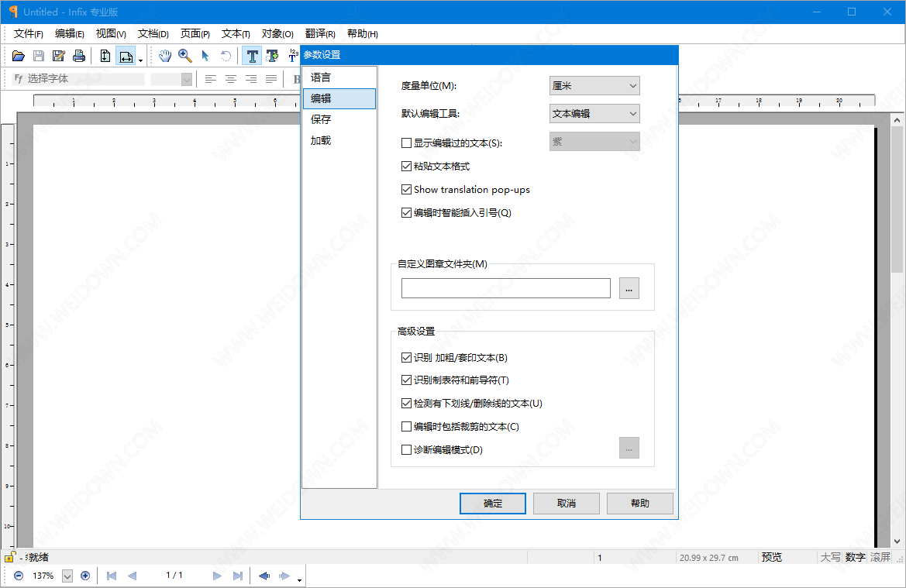906x588 pixels.
Task: Open the 137% zoom level dropdown
Action: [x=67, y=576]
